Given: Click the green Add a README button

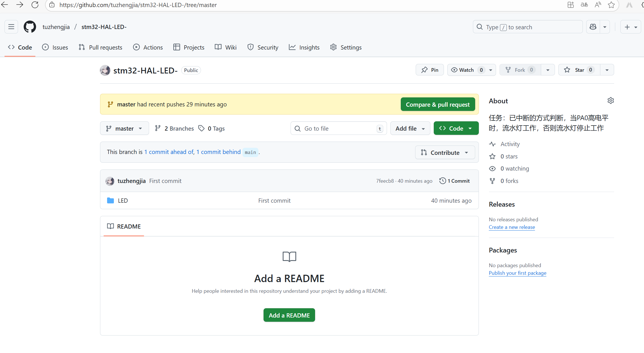Looking at the screenshot, I should (289, 315).
